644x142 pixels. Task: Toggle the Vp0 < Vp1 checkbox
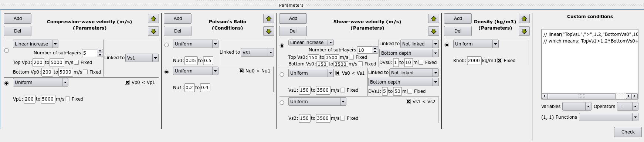(127, 82)
